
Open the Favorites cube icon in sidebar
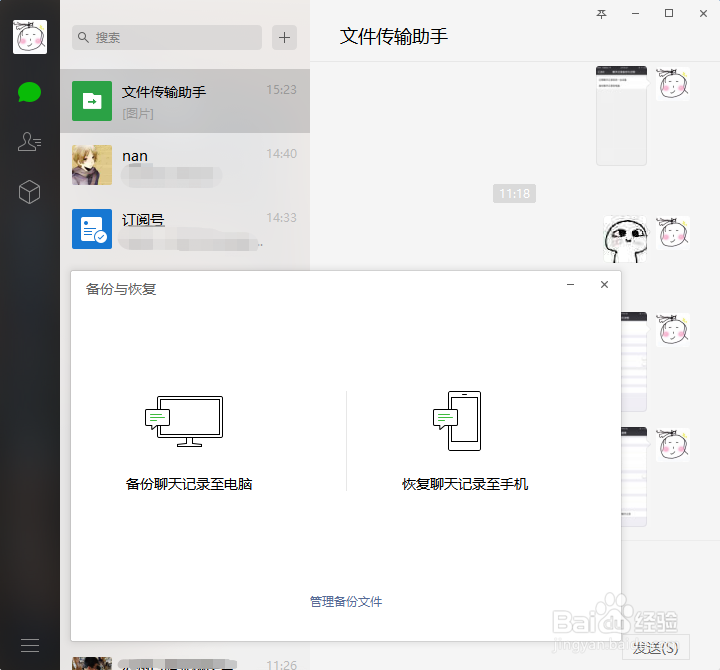pos(29,191)
